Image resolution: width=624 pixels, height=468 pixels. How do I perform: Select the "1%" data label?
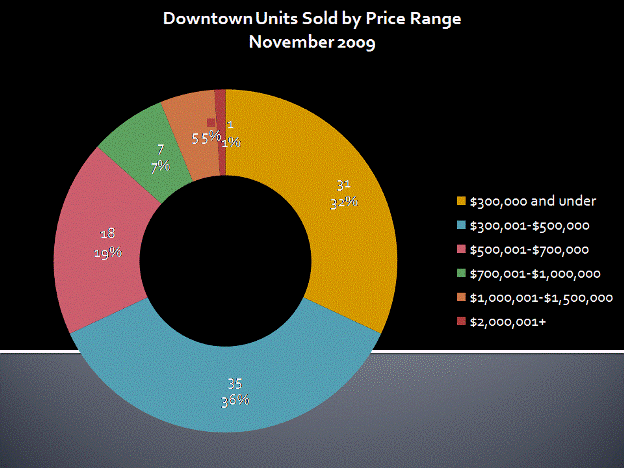click(x=231, y=142)
